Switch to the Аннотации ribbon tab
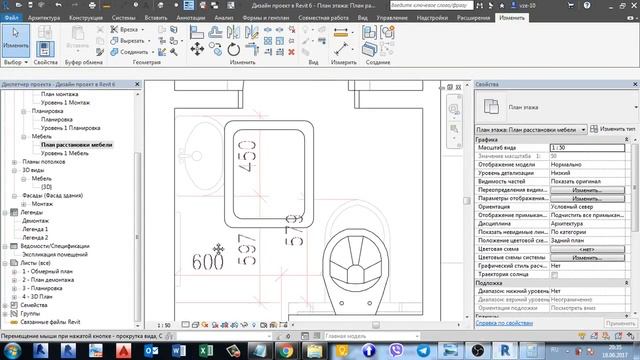 coord(191,18)
